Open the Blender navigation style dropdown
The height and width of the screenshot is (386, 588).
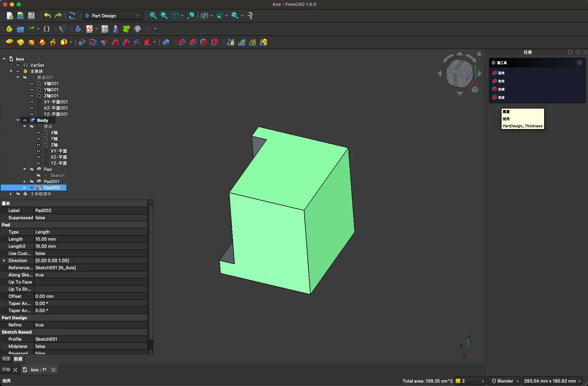(504, 381)
